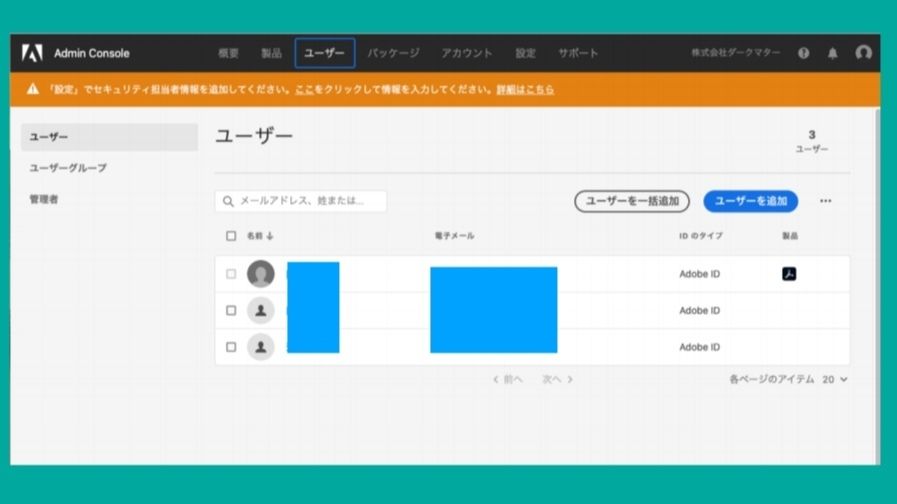The image size is (897, 504).
Task: Open the パッケージ tab
Action: tap(393, 53)
